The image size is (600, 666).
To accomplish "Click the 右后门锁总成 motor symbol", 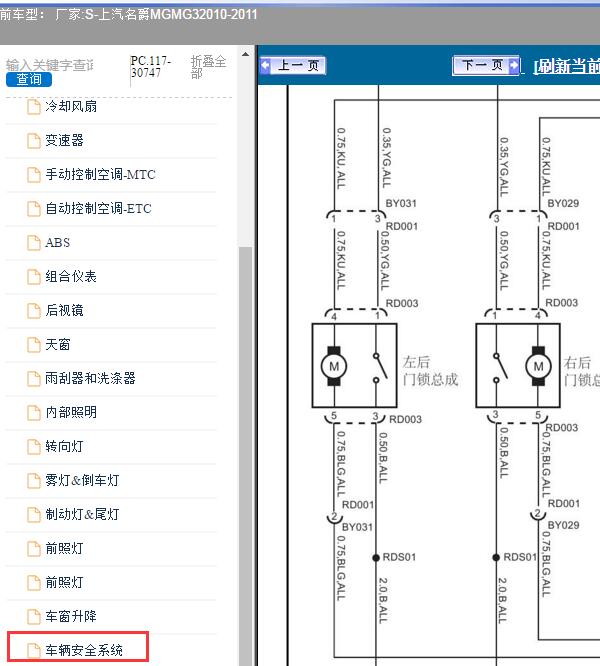I will pyautogui.click(x=538, y=366).
